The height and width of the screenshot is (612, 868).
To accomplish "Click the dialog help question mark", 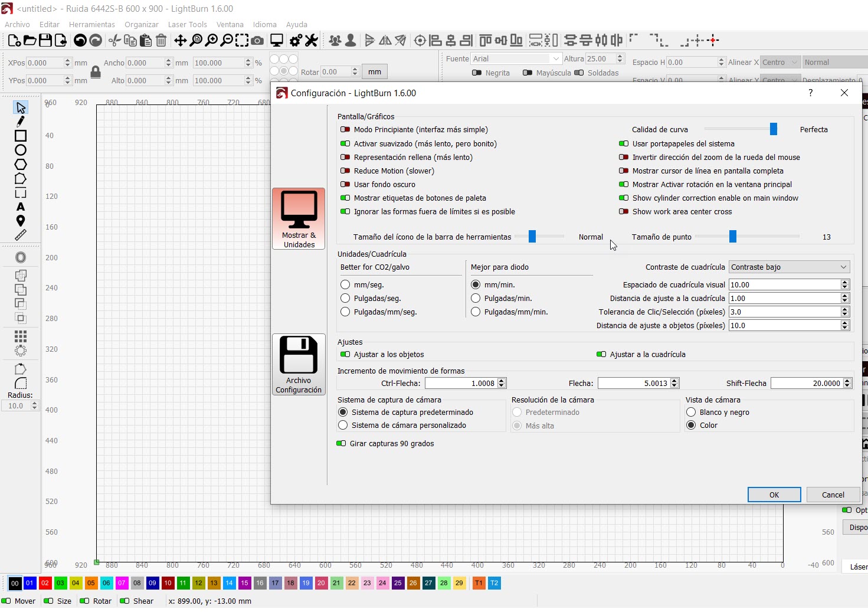I will pos(810,93).
